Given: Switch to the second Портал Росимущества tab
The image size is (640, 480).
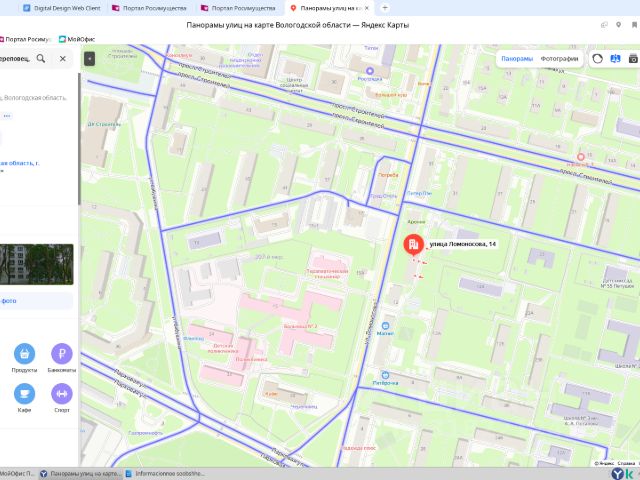Looking at the screenshot, I should 238,8.
